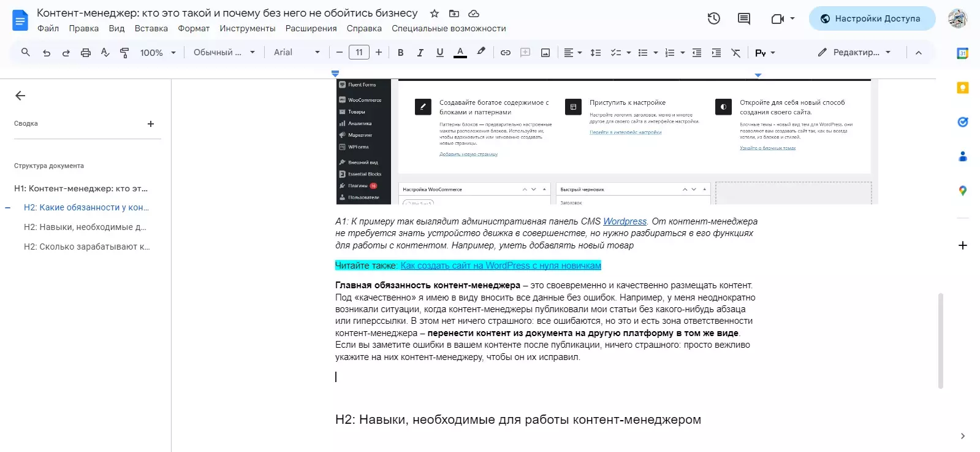Open the paragraph style dropdown

pyautogui.click(x=224, y=53)
